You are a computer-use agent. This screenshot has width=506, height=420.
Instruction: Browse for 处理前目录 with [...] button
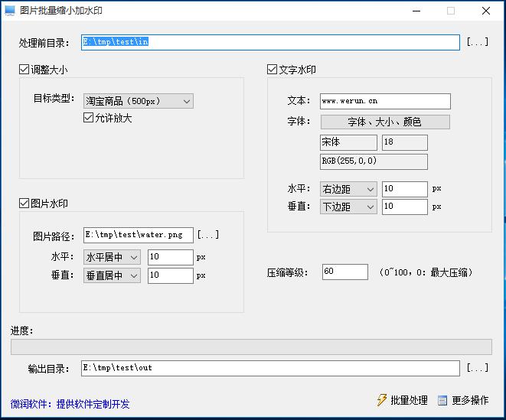click(x=478, y=42)
